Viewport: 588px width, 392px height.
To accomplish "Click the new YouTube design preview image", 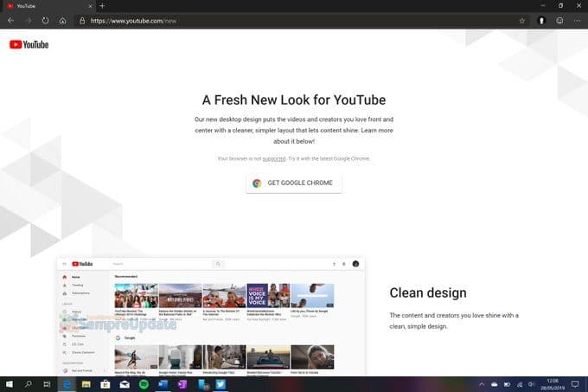I will [x=210, y=317].
